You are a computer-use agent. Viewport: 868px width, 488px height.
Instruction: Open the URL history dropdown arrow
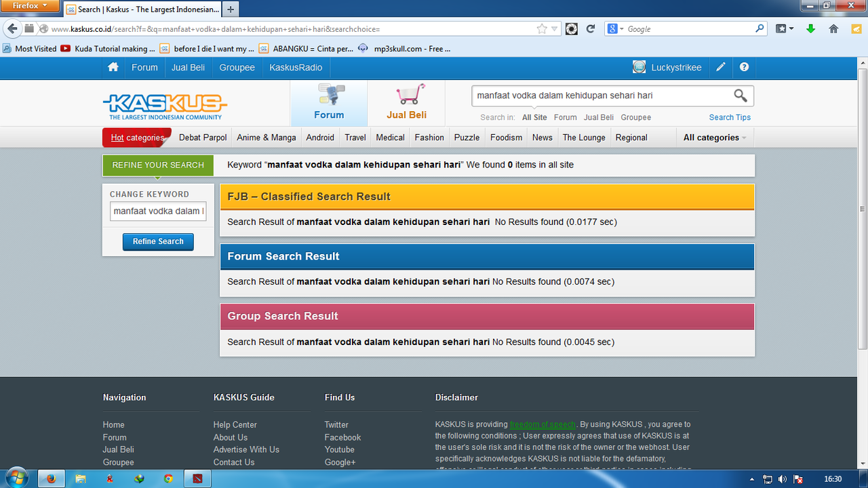[x=555, y=29]
